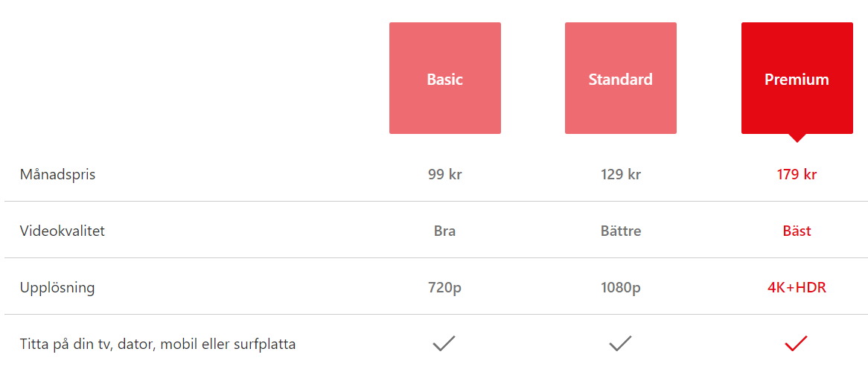868x375 pixels.
Task: Click the Månadspris row label
Action: click(x=57, y=175)
